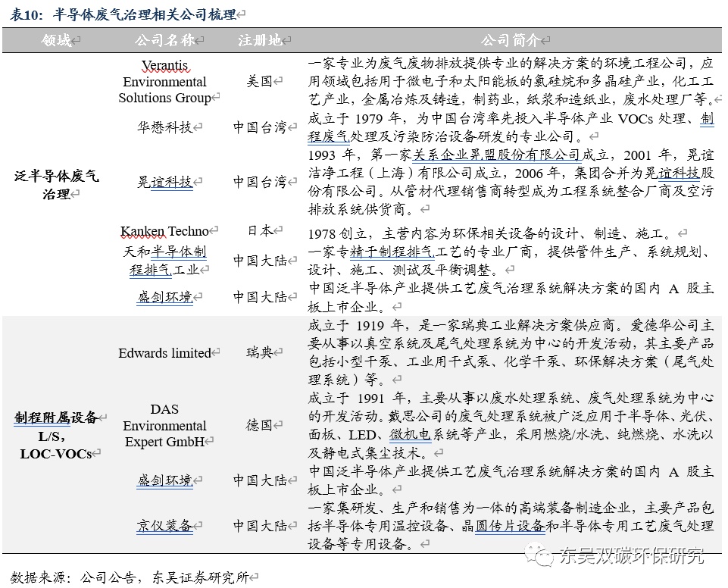Click the 领域 column header

pyautogui.click(x=56, y=40)
